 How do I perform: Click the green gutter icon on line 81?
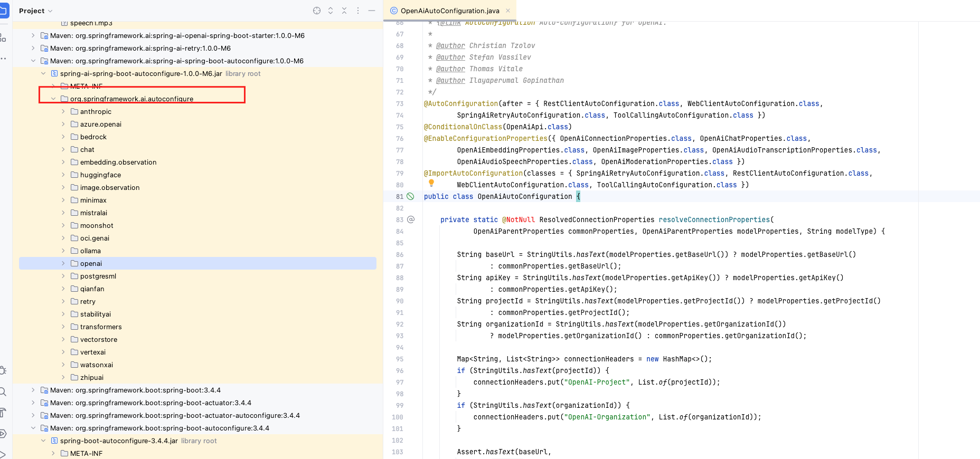click(x=410, y=196)
